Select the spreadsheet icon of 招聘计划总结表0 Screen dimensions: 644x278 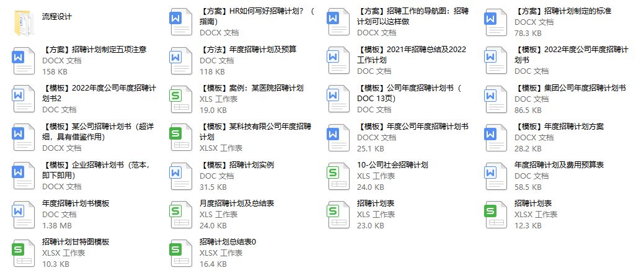point(181,253)
